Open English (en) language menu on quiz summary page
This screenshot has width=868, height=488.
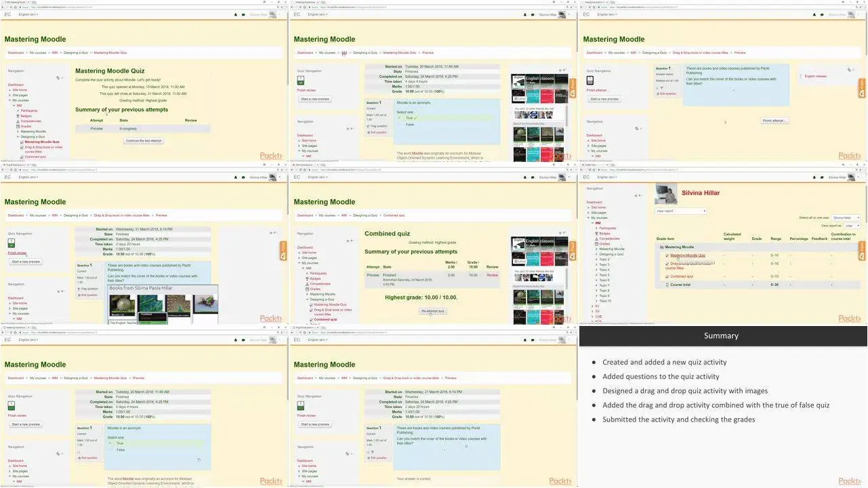point(28,14)
